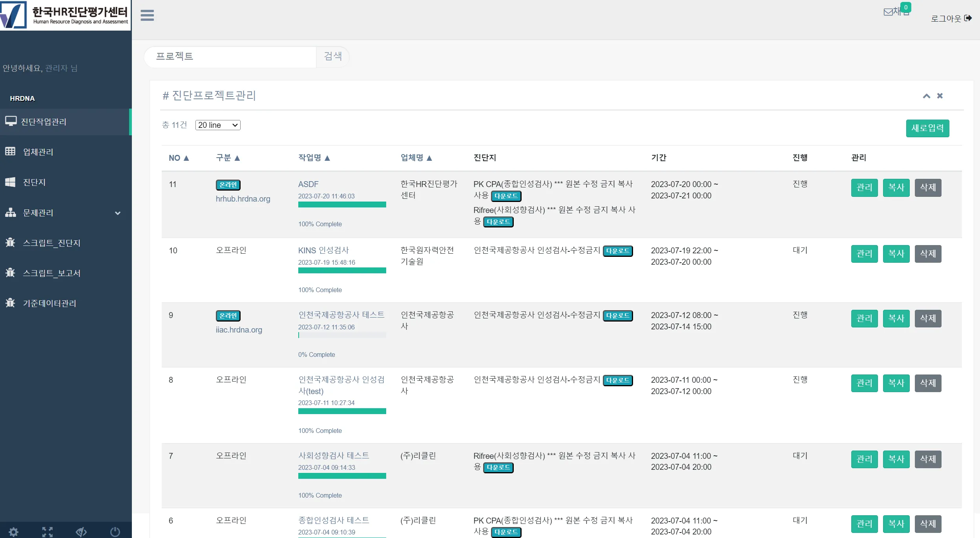Click the 문제관리 sitemap icon in sidebar
Image resolution: width=980 pixels, height=538 pixels.
11,213
